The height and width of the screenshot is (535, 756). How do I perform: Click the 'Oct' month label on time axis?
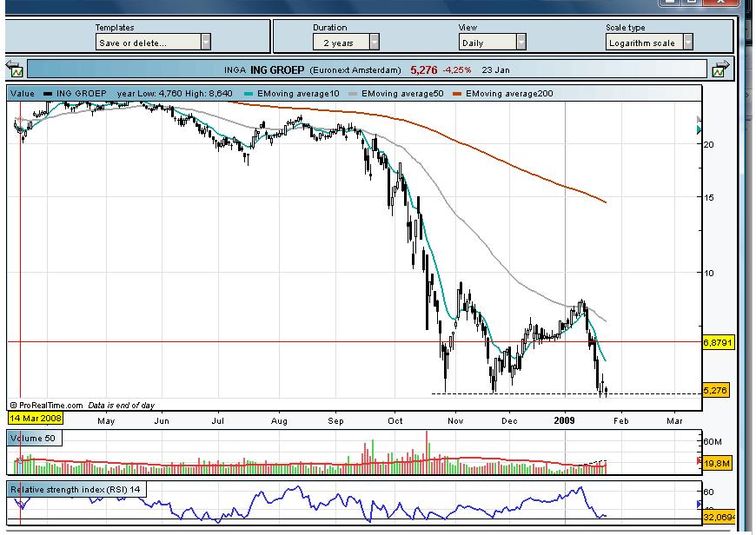tap(395, 420)
